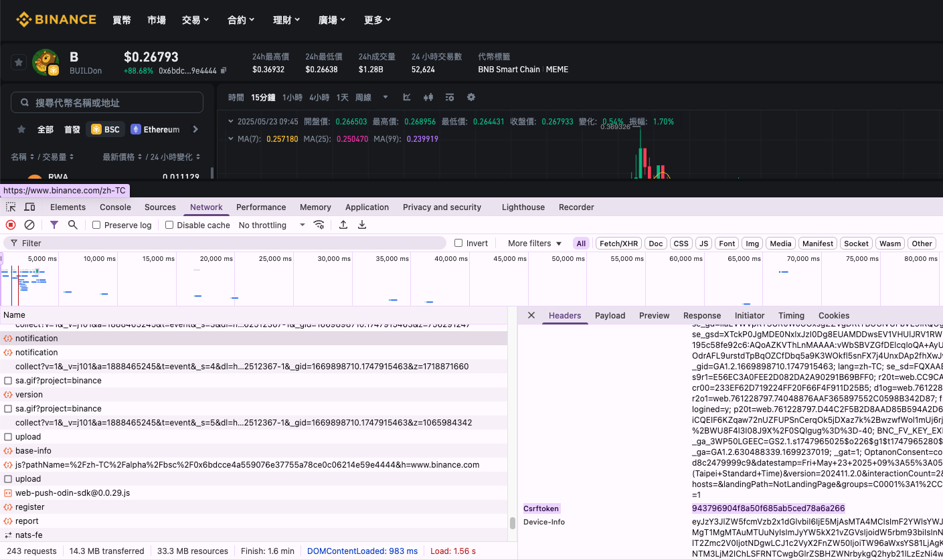Viewport: 943px width, 560px height.
Task: Open network search magnifier
Action: tap(73, 225)
